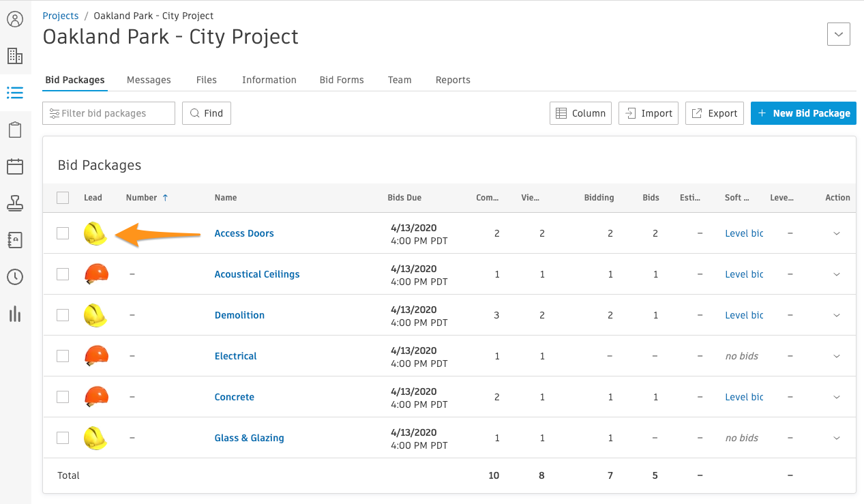The width and height of the screenshot is (864, 504).
Task: Sort by the Name column header
Action: [x=226, y=198]
